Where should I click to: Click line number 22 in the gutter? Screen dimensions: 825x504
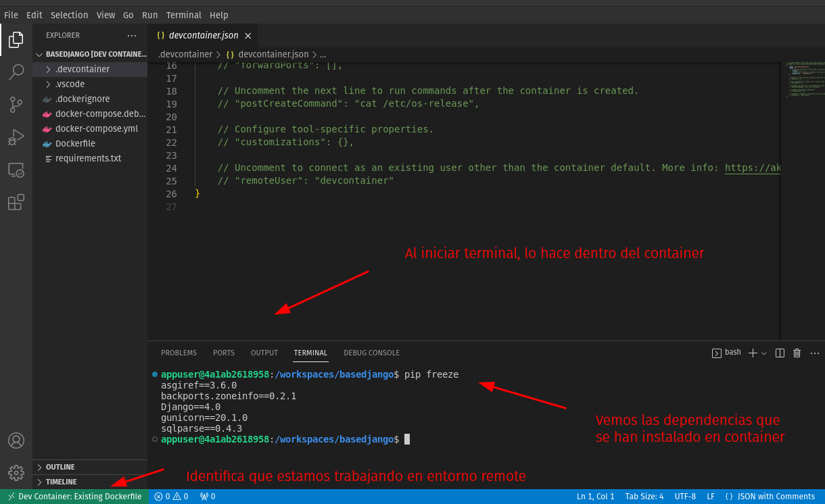[171, 142]
